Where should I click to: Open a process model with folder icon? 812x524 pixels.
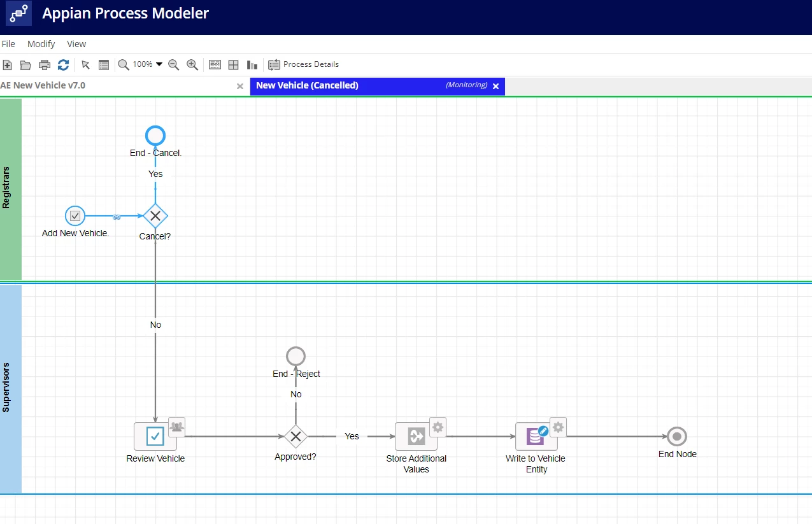pos(25,64)
